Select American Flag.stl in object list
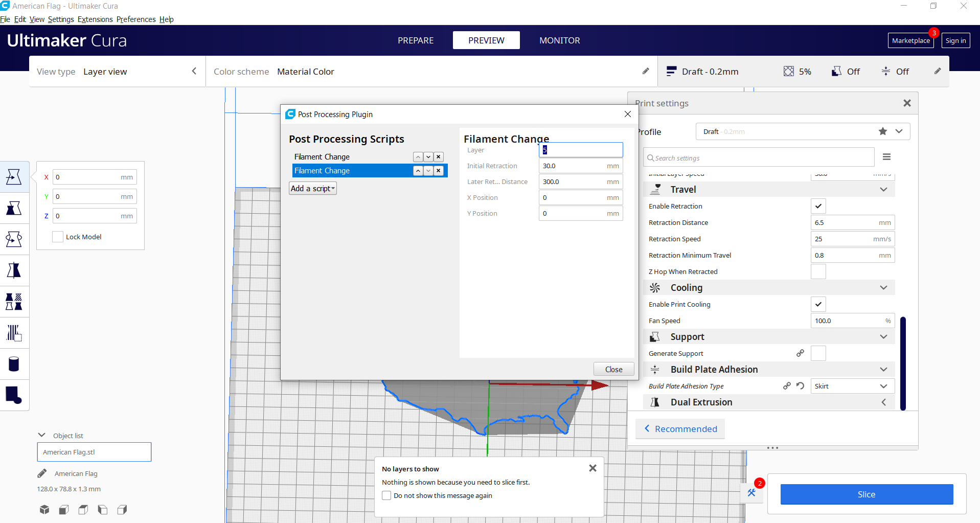This screenshot has height=523, width=980. pos(94,452)
